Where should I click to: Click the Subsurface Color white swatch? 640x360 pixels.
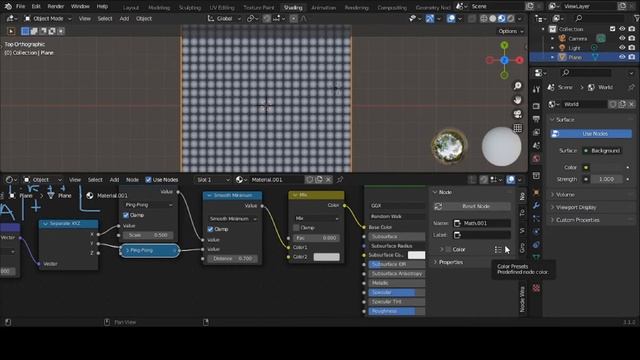416,255
